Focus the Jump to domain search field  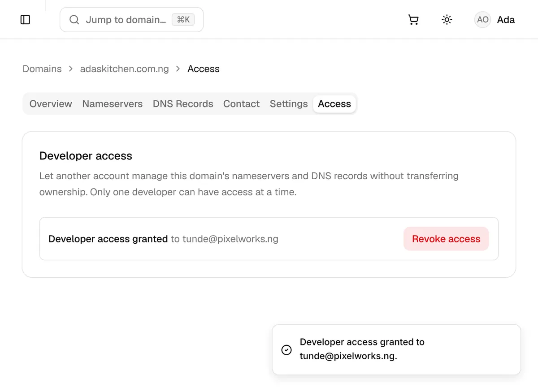click(x=132, y=20)
